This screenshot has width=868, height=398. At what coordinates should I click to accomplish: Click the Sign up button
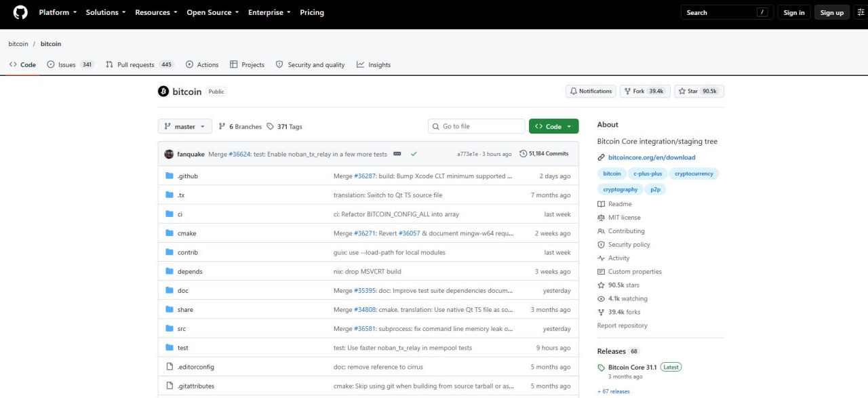[x=831, y=12]
